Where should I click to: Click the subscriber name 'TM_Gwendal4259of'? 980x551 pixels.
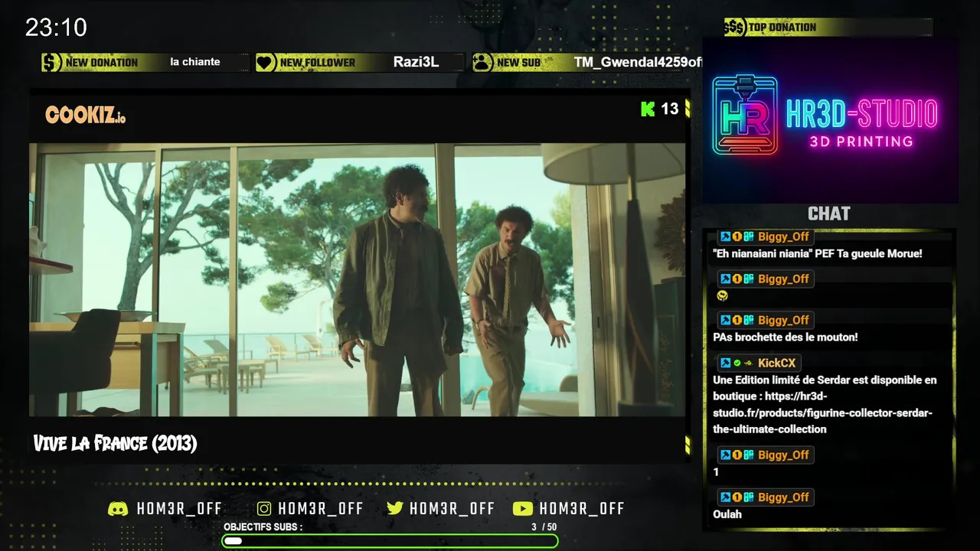pos(638,62)
